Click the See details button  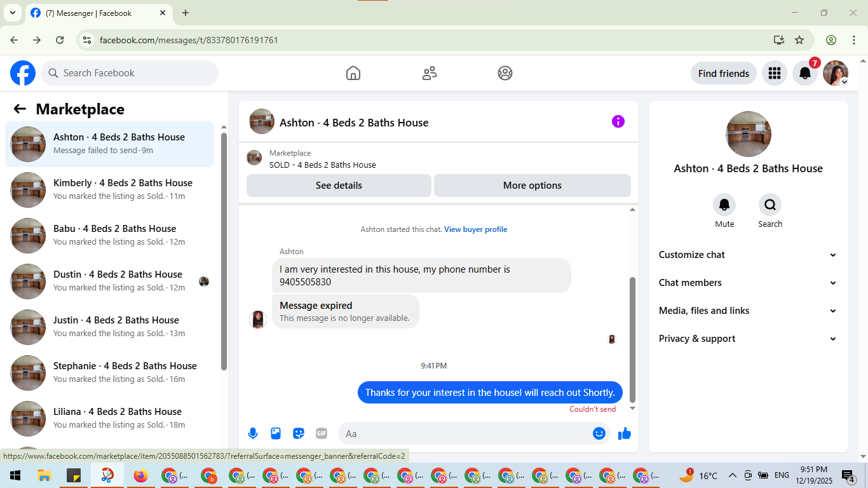tap(339, 186)
